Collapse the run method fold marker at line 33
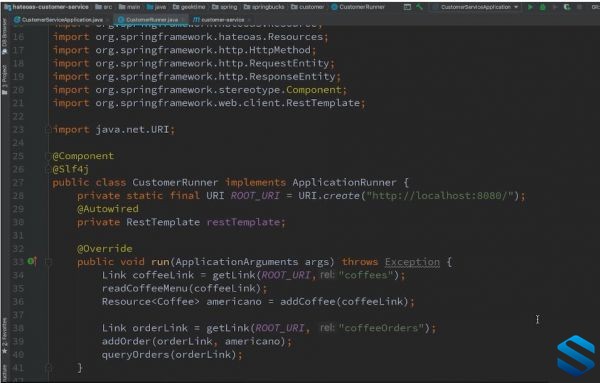600x383 pixels. pyautogui.click(x=48, y=262)
